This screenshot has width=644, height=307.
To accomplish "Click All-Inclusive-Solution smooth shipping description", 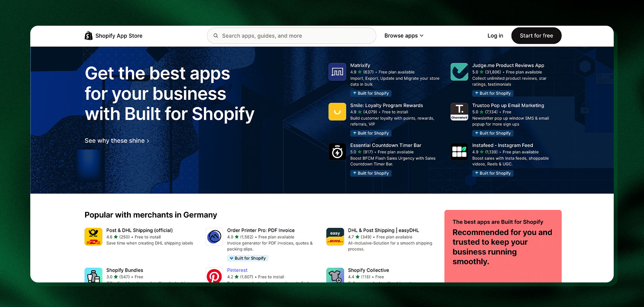I will 390,246.
